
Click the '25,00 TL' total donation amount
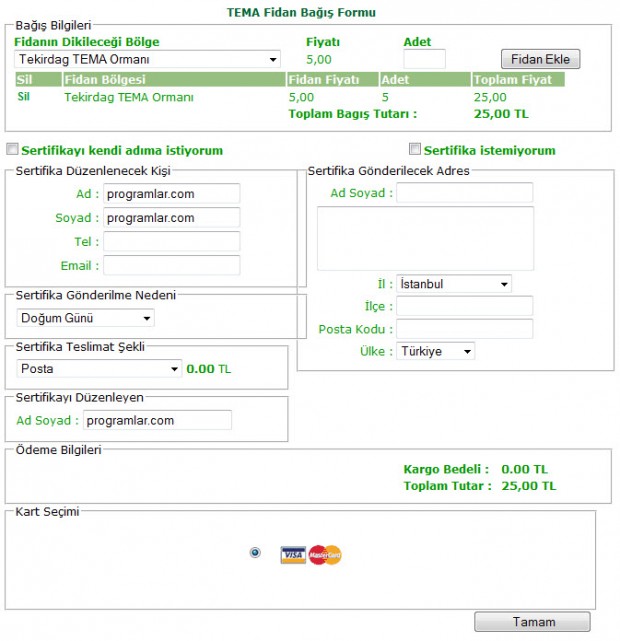point(501,114)
